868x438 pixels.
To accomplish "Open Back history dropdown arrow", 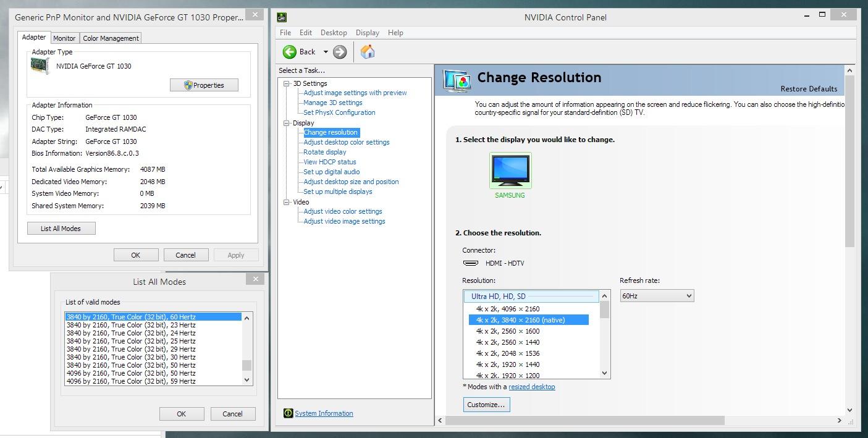I will (326, 52).
